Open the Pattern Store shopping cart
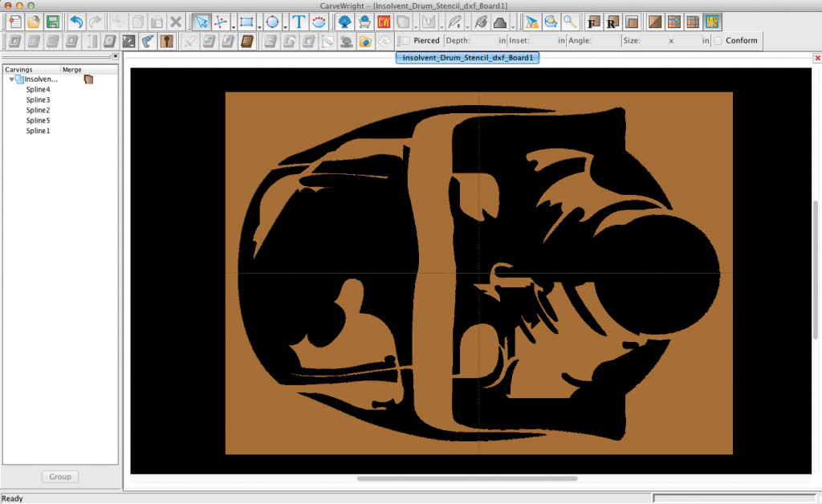The height and width of the screenshot is (504, 822). (x=364, y=22)
